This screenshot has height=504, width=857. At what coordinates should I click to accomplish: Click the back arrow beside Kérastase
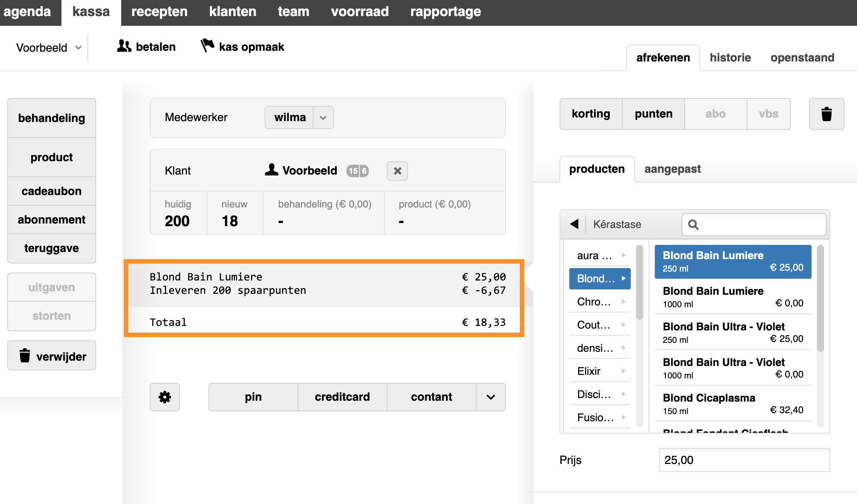coord(574,224)
